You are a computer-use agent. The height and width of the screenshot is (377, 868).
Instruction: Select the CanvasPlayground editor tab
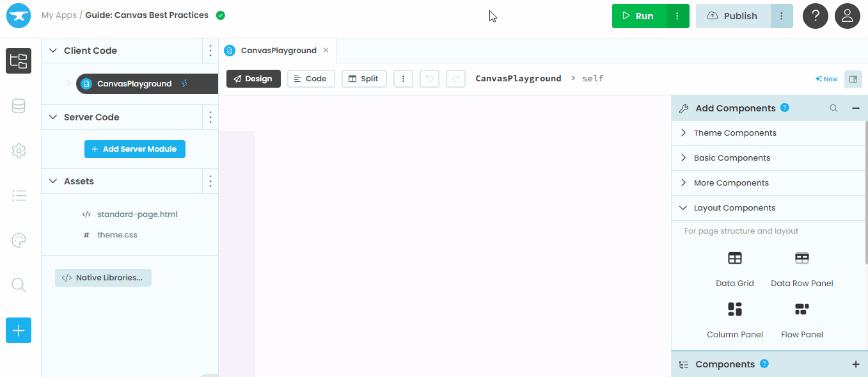pyautogui.click(x=278, y=51)
